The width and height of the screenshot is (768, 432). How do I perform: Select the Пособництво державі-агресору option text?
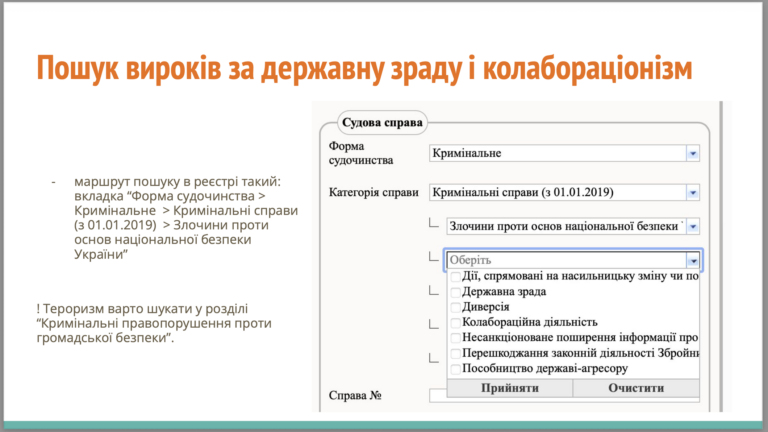click(x=545, y=368)
